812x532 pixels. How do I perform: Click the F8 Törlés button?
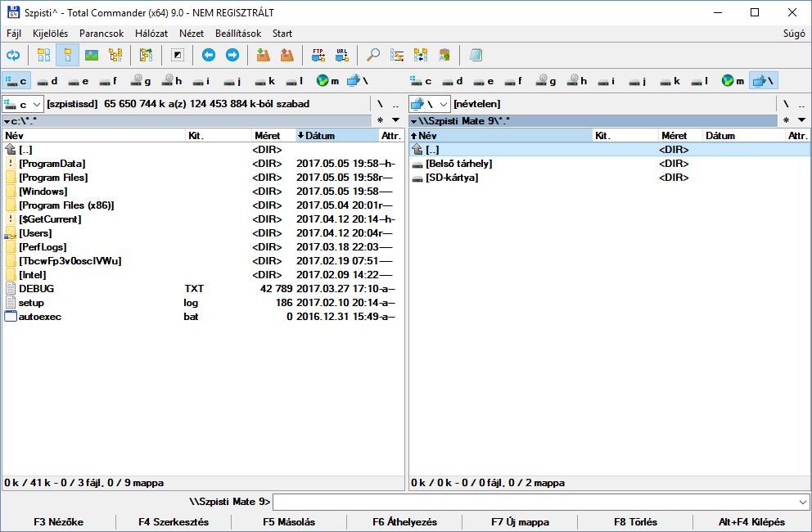point(635,522)
